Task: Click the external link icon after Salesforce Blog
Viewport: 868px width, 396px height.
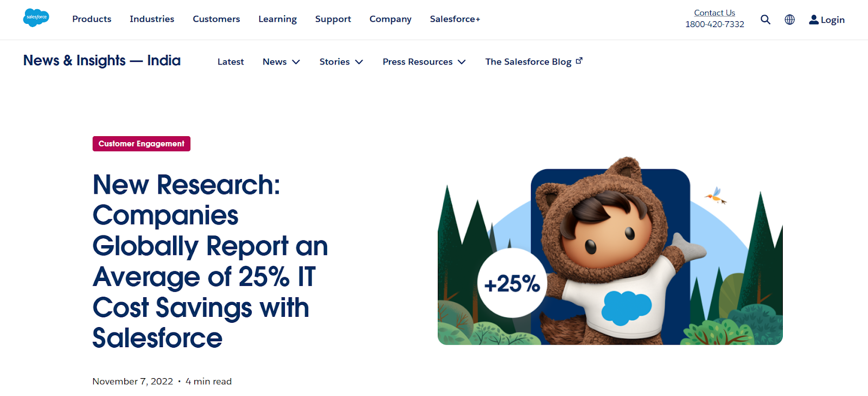Action: (x=579, y=61)
